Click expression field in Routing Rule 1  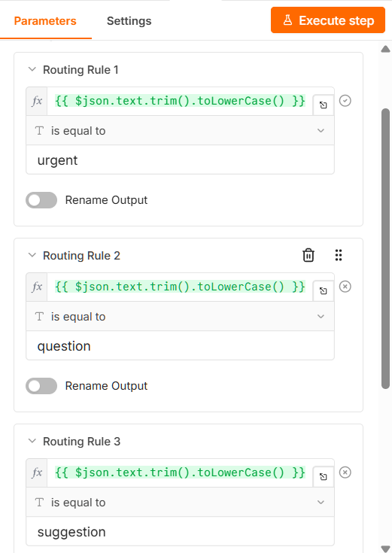point(180,102)
